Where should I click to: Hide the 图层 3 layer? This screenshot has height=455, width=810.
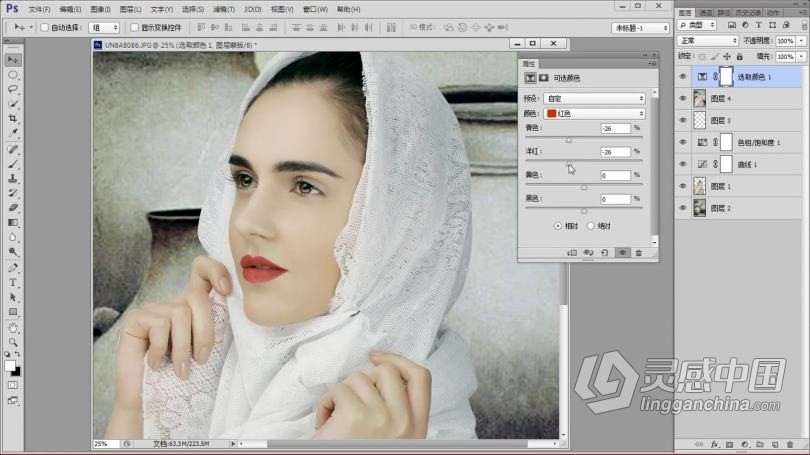click(683, 120)
